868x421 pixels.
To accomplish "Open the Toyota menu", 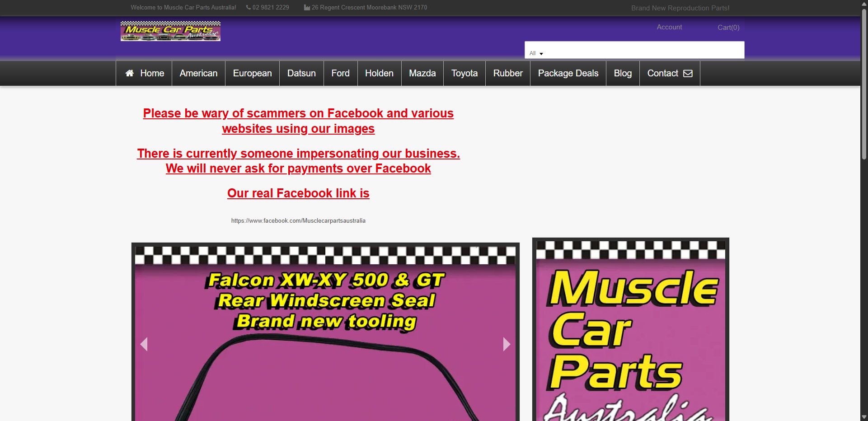I will pos(464,73).
